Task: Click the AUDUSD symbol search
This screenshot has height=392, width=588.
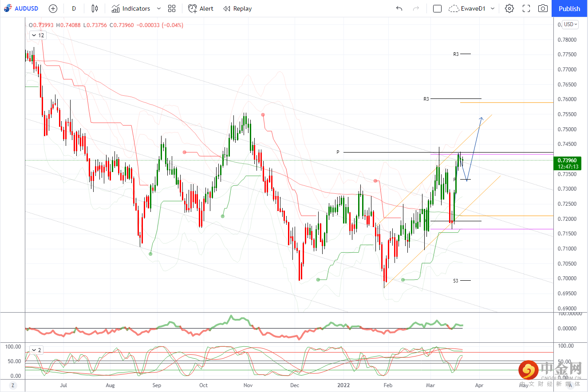Action: click(22, 8)
